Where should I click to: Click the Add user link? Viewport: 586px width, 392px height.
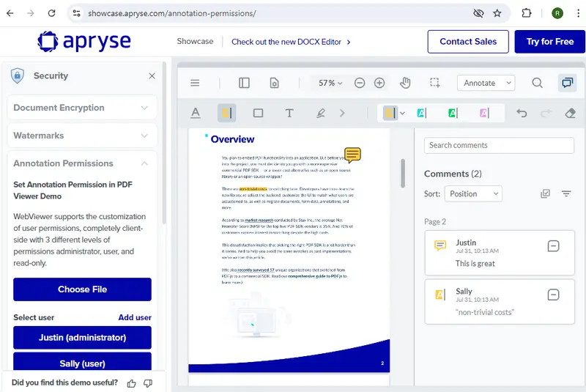135,317
